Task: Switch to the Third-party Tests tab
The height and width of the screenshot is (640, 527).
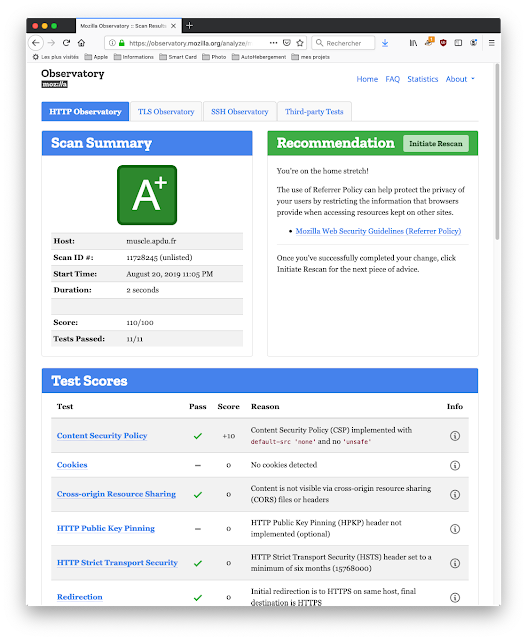Action: 314,112
